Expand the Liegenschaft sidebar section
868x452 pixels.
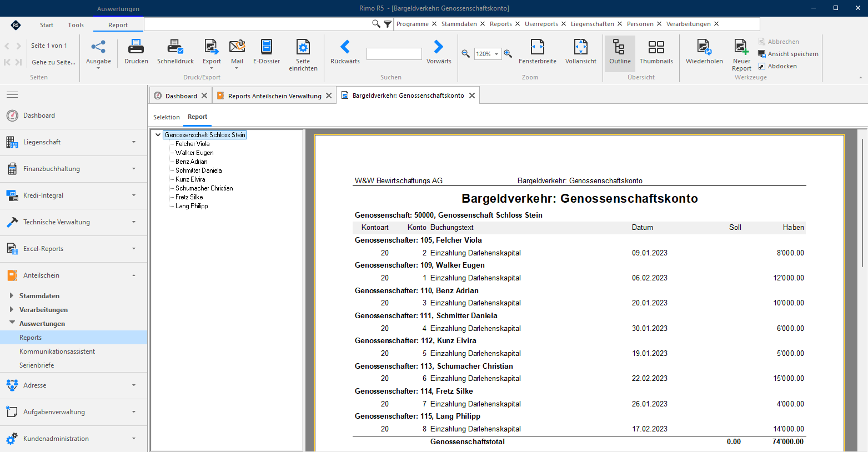coord(73,142)
